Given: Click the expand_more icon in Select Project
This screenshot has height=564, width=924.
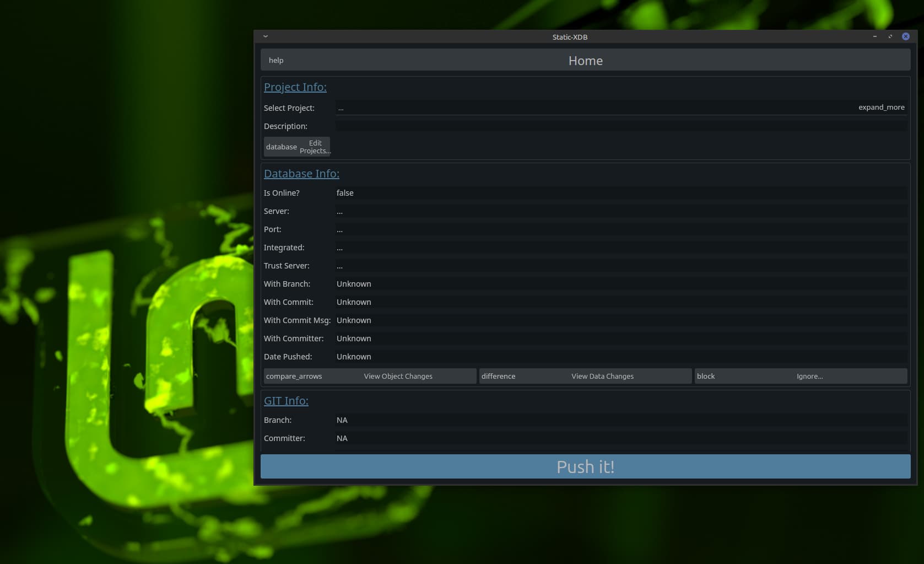Looking at the screenshot, I should tap(881, 108).
